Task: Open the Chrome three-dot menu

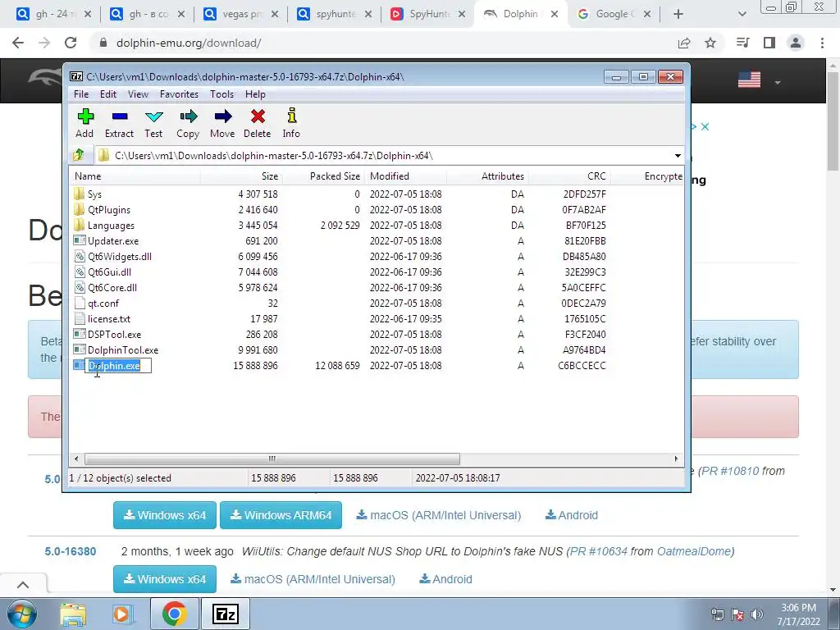Action: [822, 43]
